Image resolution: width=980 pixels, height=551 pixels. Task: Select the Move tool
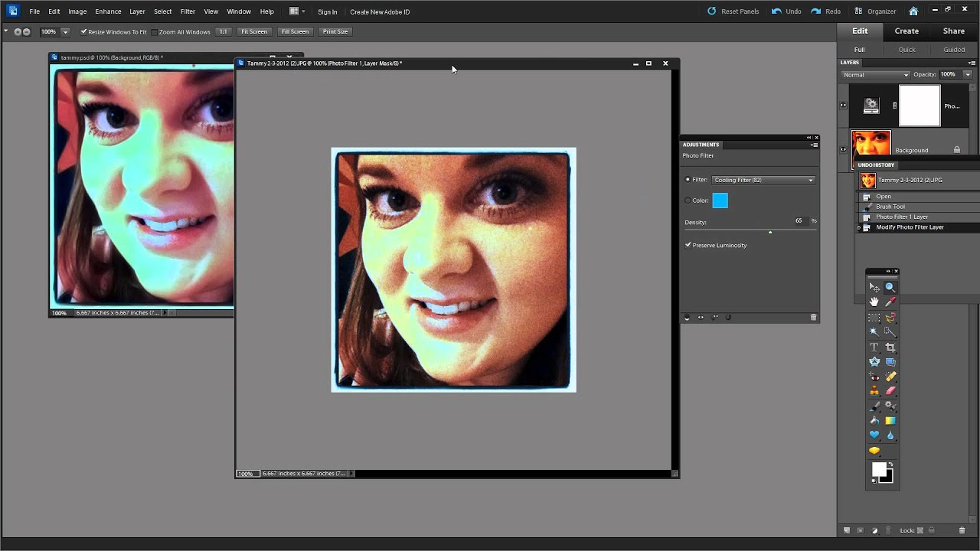pyautogui.click(x=874, y=288)
